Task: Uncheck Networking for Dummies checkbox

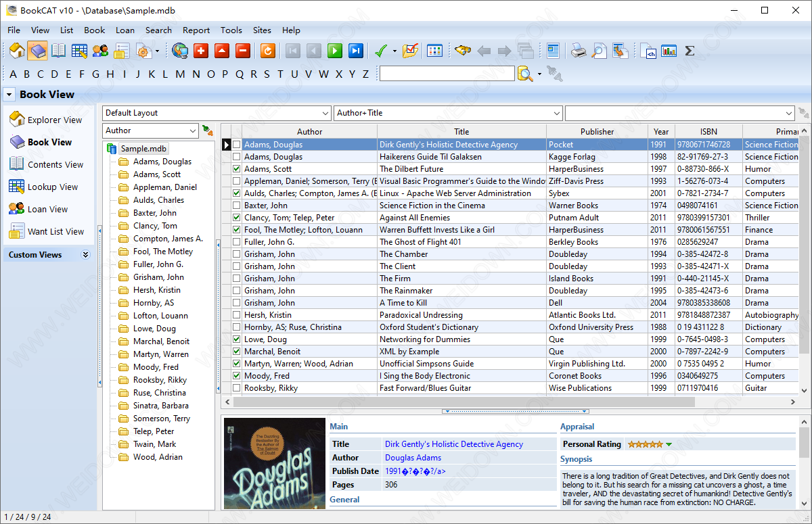Action: (237, 339)
